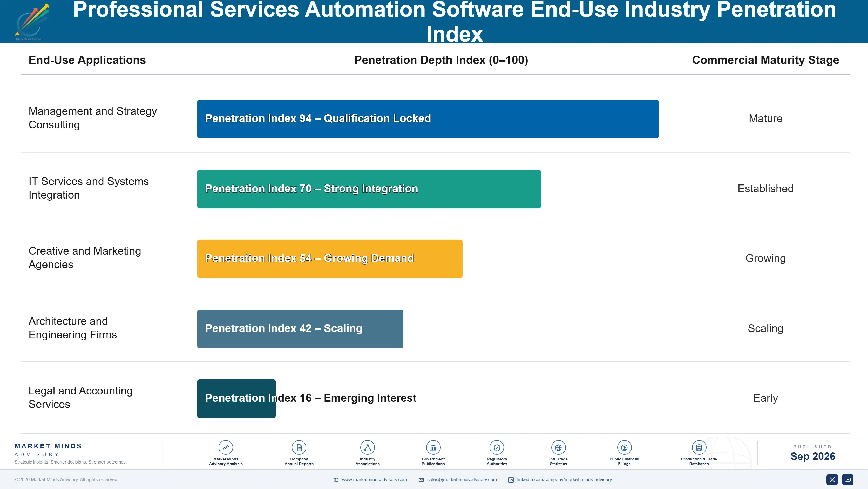The height and width of the screenshot is (489, 868).
Task: Click the Public Financial Filings coin icon
Action: pyautogui.click(x=624, y=447)
